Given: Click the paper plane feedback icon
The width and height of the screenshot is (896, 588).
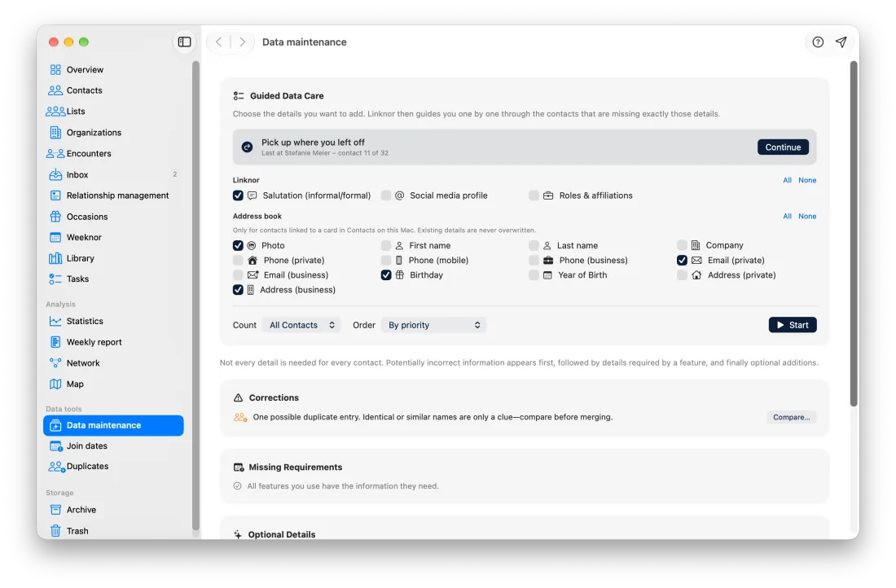Looking at the screenshot, I should click(x=841, y=42).
